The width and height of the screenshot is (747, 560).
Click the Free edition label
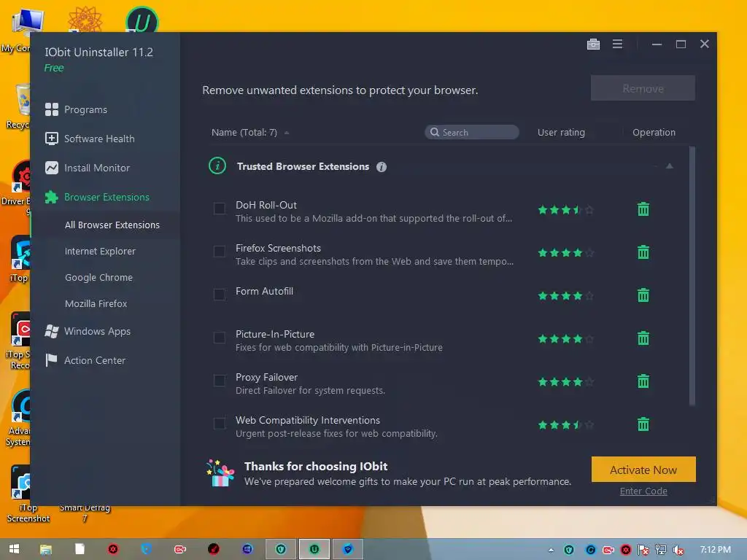pyautogui.click(x=54, y=68)
